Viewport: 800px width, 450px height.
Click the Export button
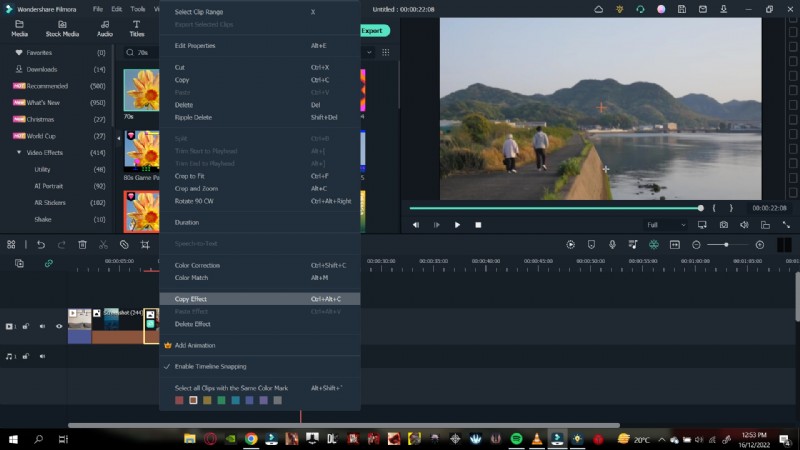pos(373,31)
